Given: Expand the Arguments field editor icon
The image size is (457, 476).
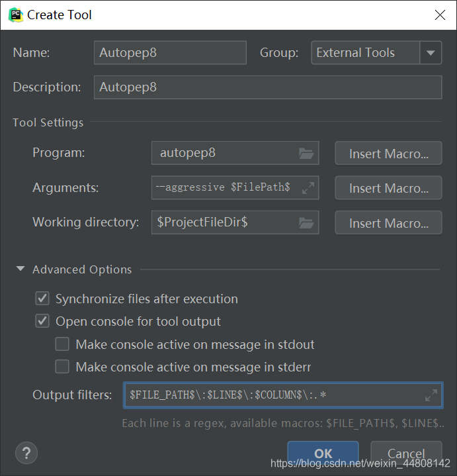Looking at the screenshot, I should (x=308, y=188).
